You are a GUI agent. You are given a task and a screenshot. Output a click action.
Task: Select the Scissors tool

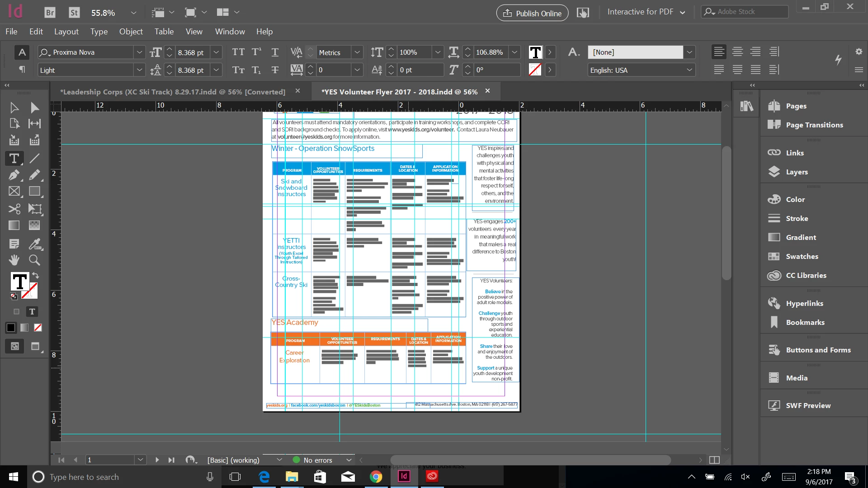point(14,209)
